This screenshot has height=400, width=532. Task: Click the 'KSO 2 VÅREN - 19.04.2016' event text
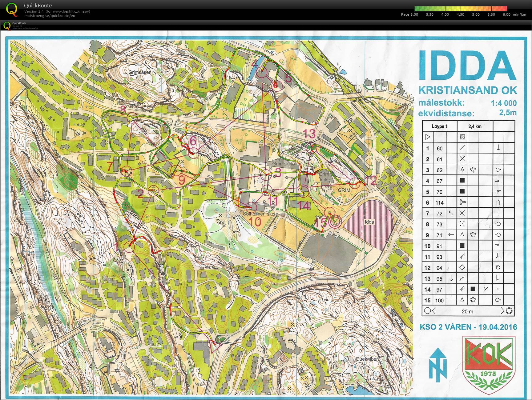point(468,327)
